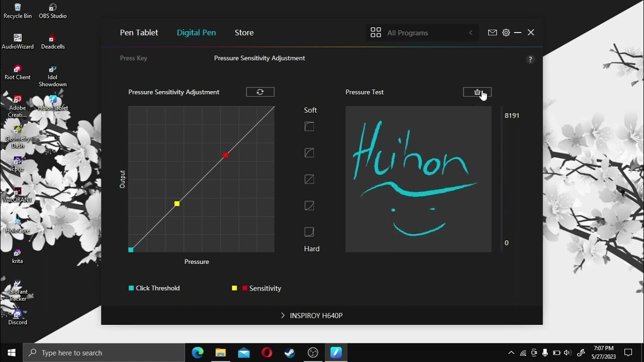Image resolution: width=644 pixels, height=362 pixels.
Task: Select the HuionTablet desktop shortcut
Action: 53,103
